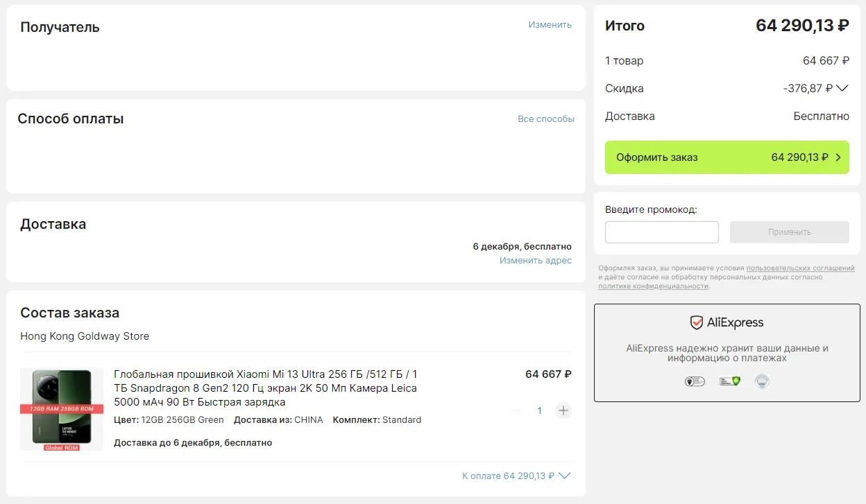Click the Применить promo code button
Image resolution: width=866 pixels, height=504 pixels.
click(789, 232)
